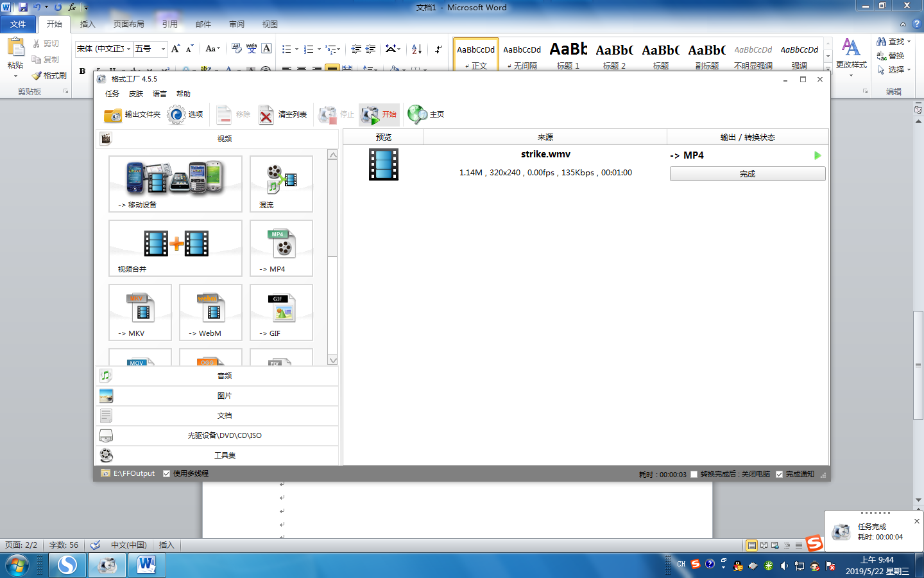Expand the 文档 document category
The image size is (924, 578).
pyautogui.click(x=218, y=416)
